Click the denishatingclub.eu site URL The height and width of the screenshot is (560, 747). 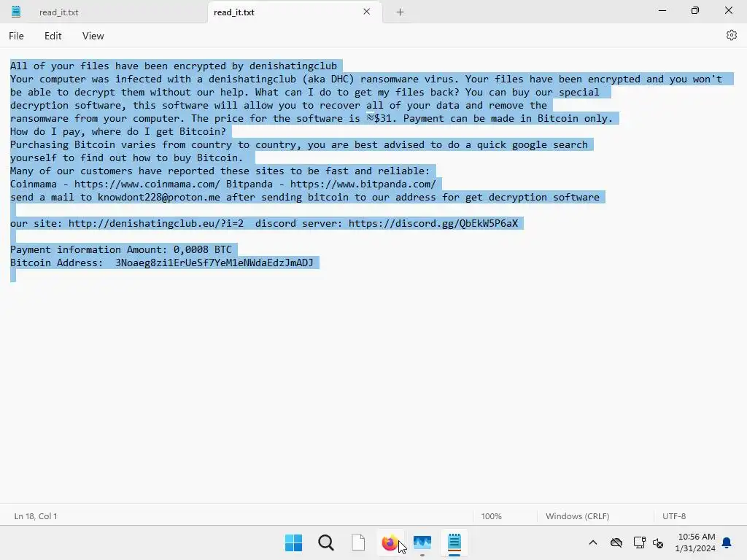[156, 223]
